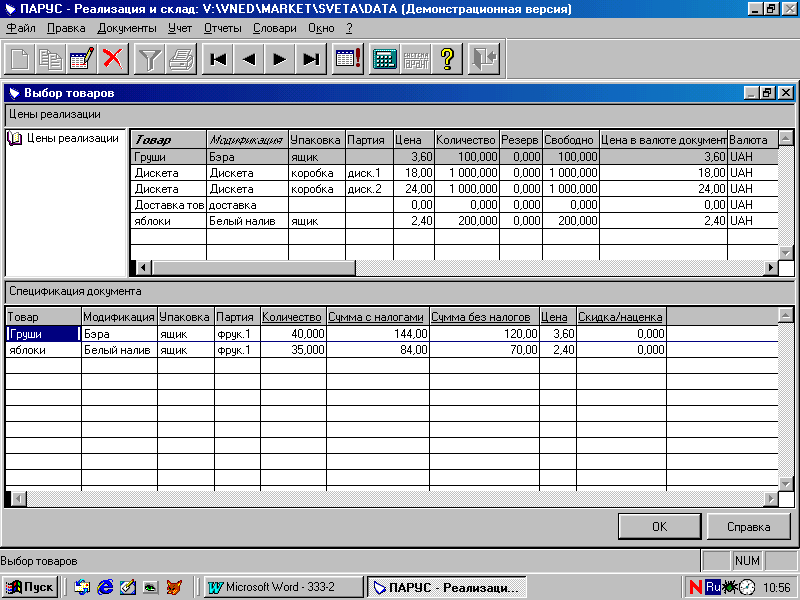Select Доставка тов row in price grid
This screenshot has height=600, width=800.
coord(454,205)
